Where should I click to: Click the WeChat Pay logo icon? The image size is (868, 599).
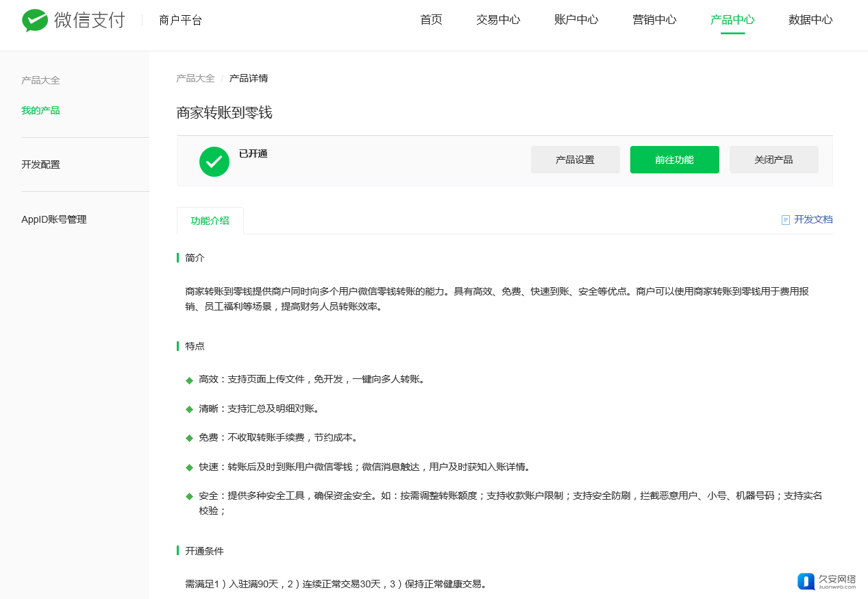pos(35,21)
